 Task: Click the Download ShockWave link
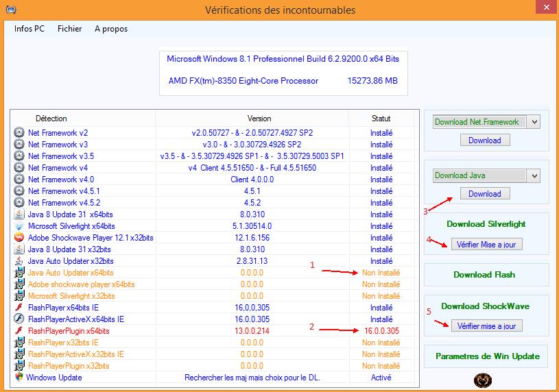pos(485,306)
